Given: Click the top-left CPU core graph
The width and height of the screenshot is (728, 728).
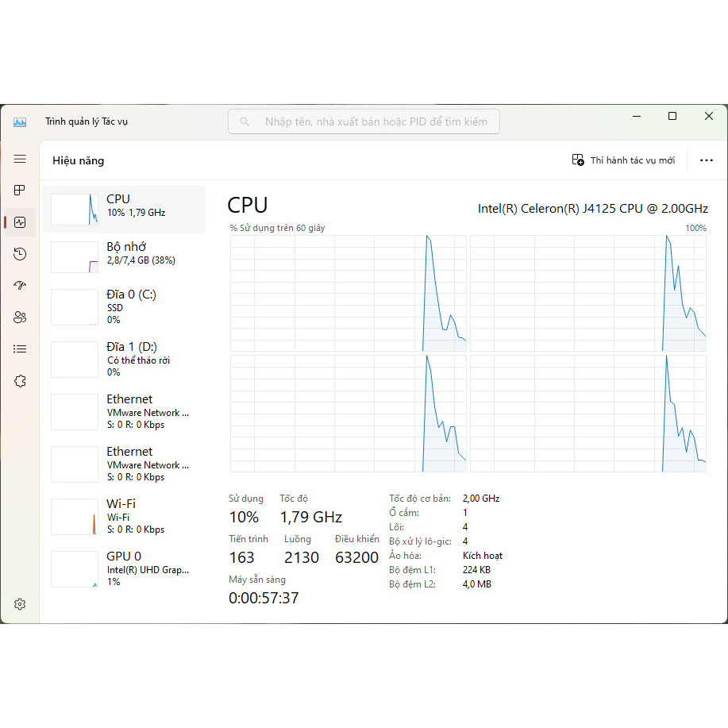Looking at the screenshot, I should pyautogui.click(x=348, y=293).
